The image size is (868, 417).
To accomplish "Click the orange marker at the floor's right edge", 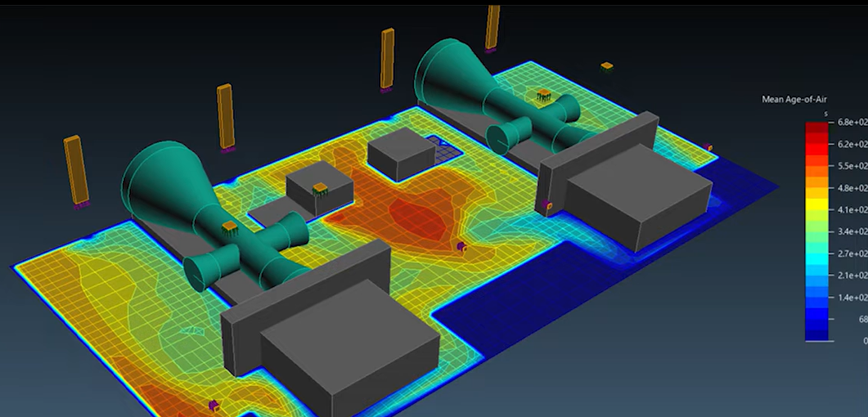I will [x=709, y=148].
